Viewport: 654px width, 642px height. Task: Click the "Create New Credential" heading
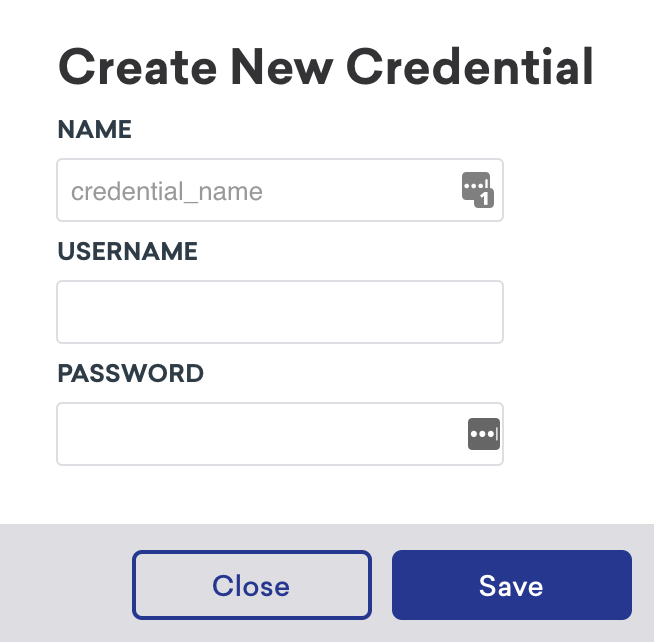tap(326, 67)
